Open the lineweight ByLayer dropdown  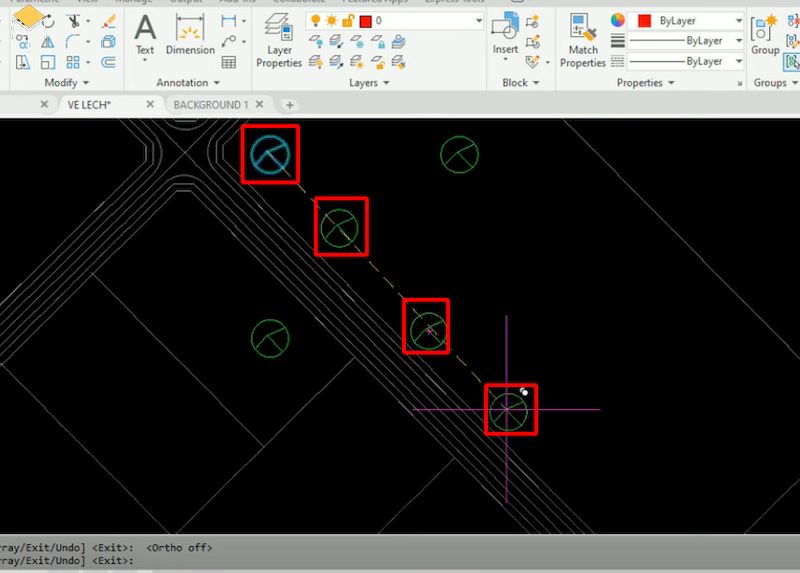click(738, 41)
